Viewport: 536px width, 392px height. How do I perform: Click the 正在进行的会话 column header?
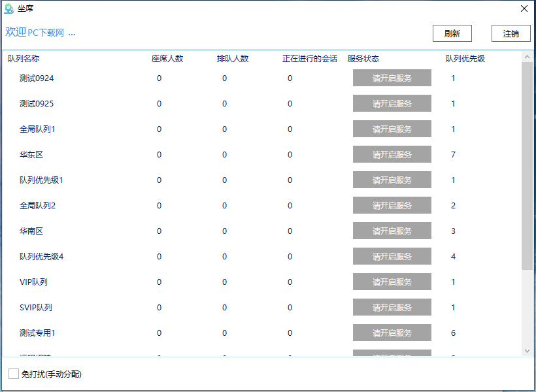pos(310,58)
